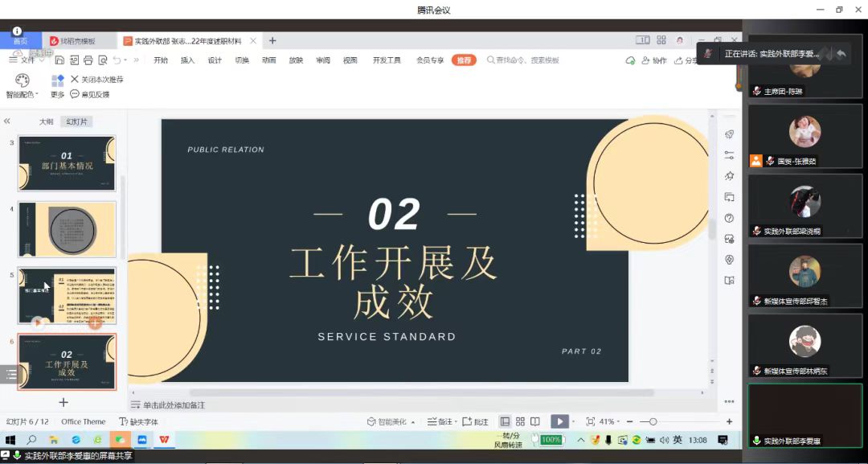This screenshot has height=464, width=868.
Task: Open the 插入 ribbon tab
Action: pyautogui.click(x=187, y=60)
